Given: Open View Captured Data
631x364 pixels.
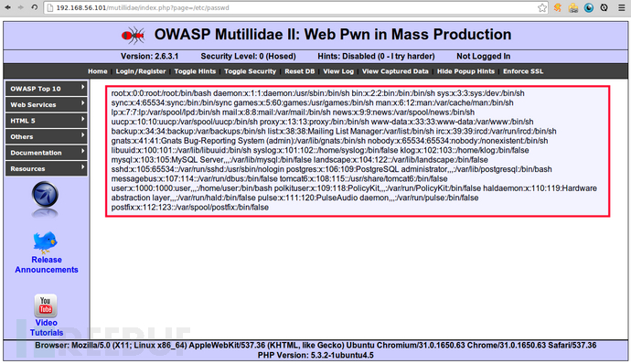Looking at the screenshot, I should 395,71.
